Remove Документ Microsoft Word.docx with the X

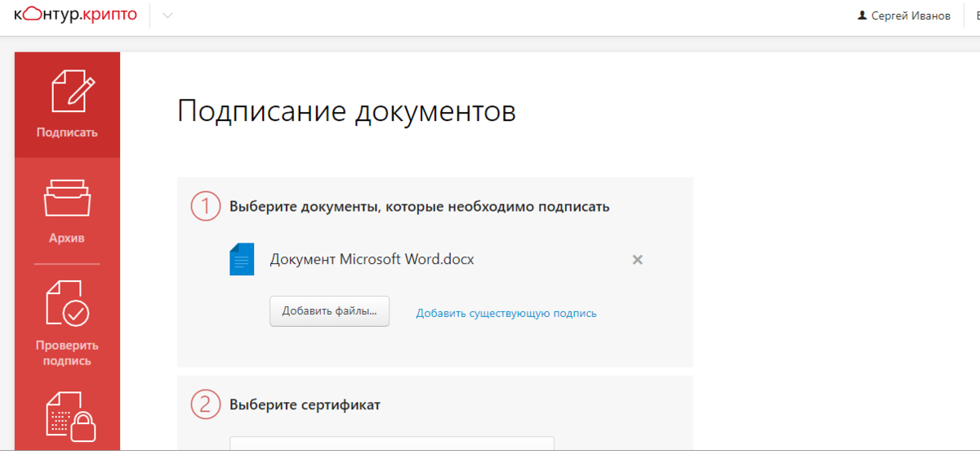coord(638,260)
